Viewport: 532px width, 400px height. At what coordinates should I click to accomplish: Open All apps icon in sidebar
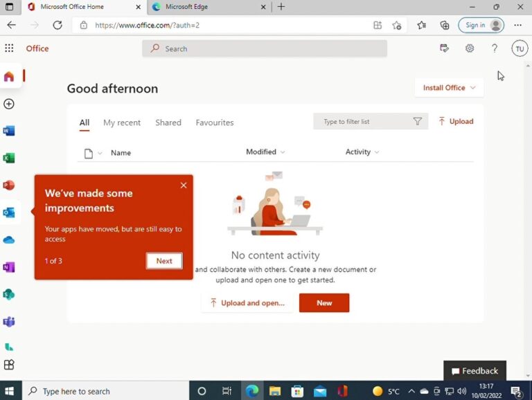(9, 365)
